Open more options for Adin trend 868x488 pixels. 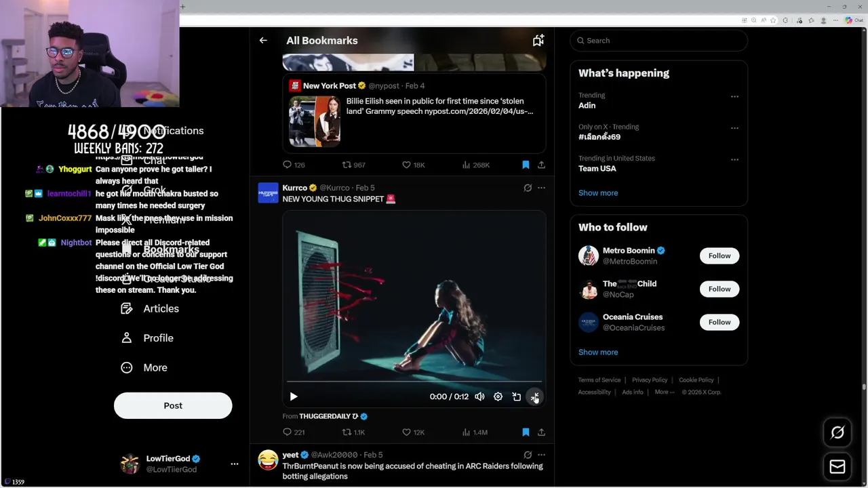click(x=734, y=96)
